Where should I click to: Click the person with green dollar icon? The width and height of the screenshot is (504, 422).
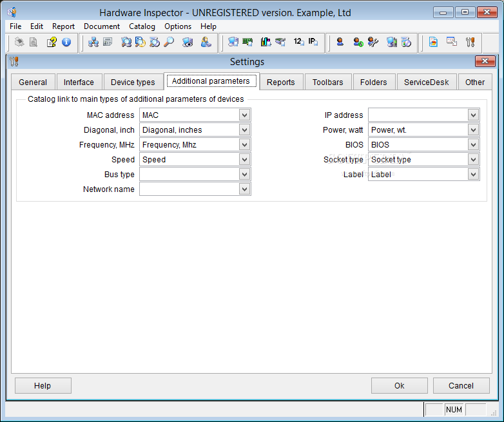click(x=358, y=42)
